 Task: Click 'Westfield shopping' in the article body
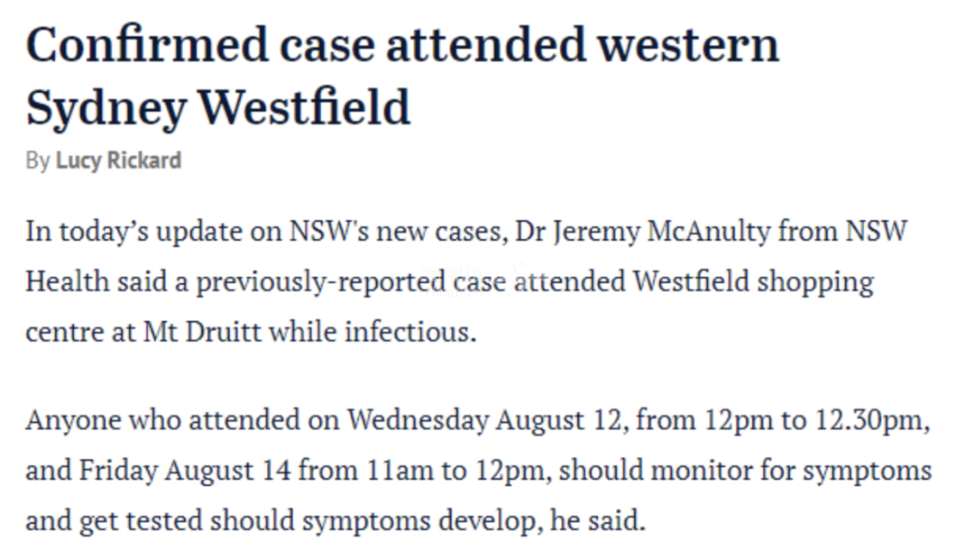[x=753, y=282]
